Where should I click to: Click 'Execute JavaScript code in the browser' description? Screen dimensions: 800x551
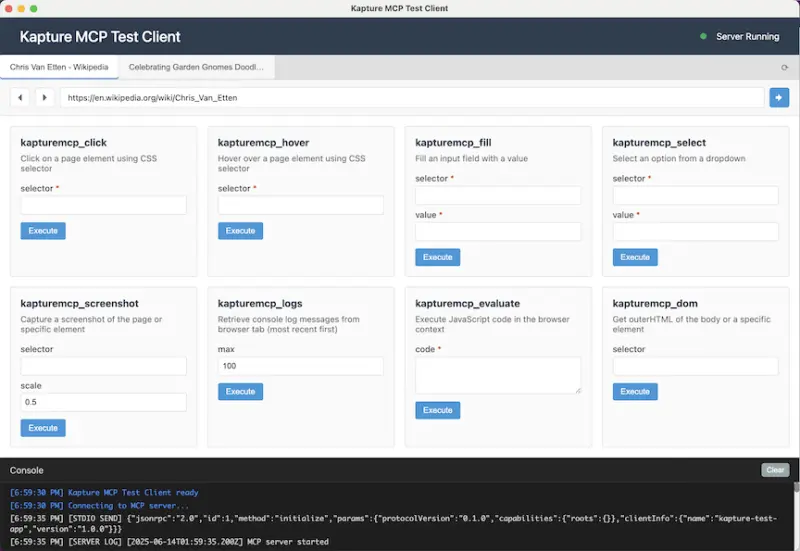[492, 324]
